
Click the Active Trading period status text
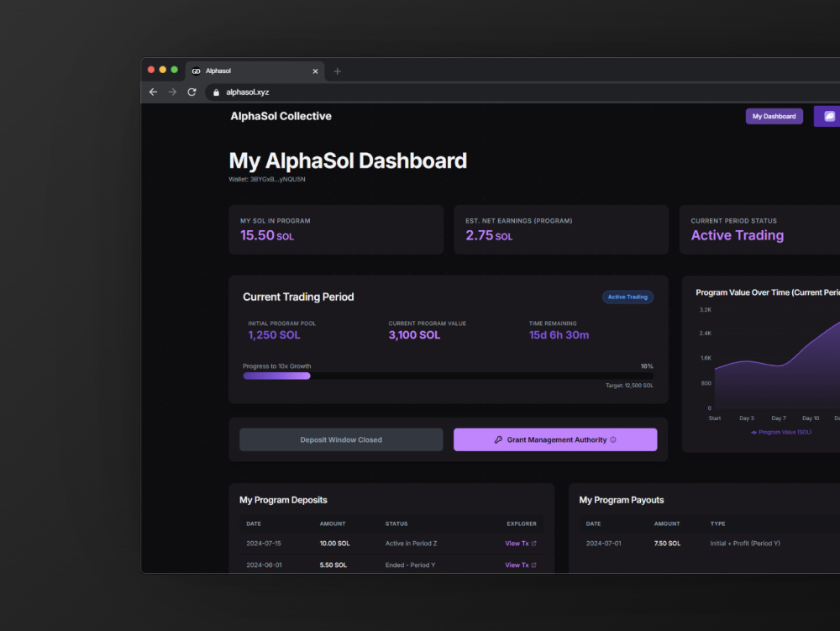point(738,235)
